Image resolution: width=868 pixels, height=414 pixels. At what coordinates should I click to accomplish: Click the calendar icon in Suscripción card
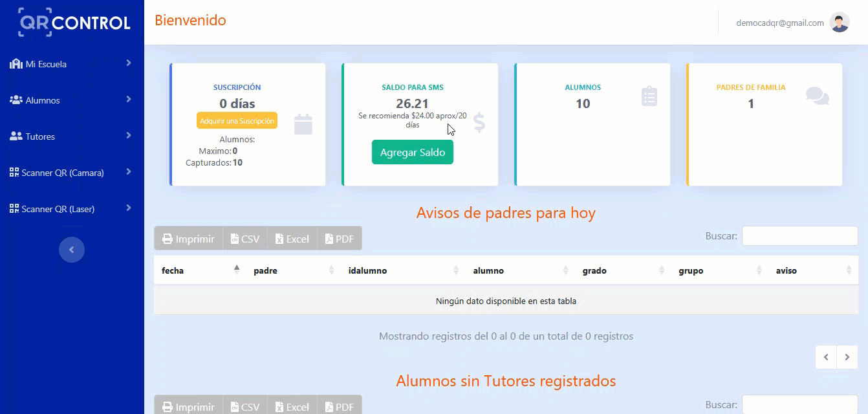pyautogui.click(x=303, y=124)
